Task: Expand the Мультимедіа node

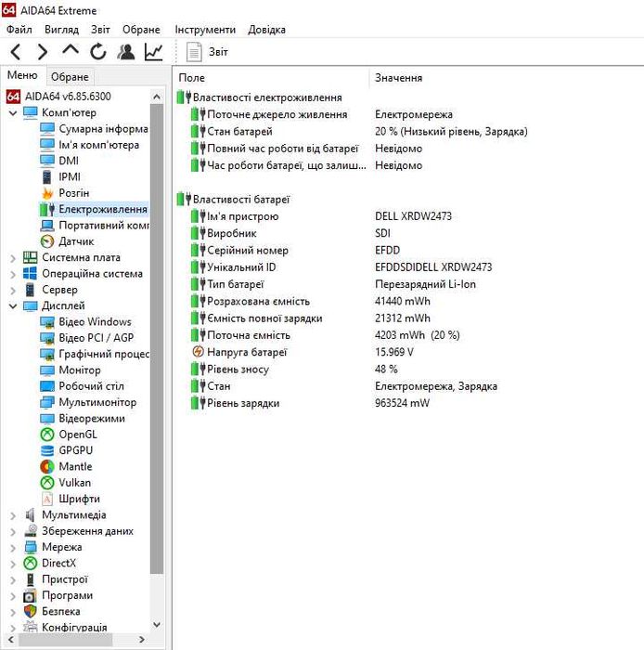Action: (x=13, y=515)
